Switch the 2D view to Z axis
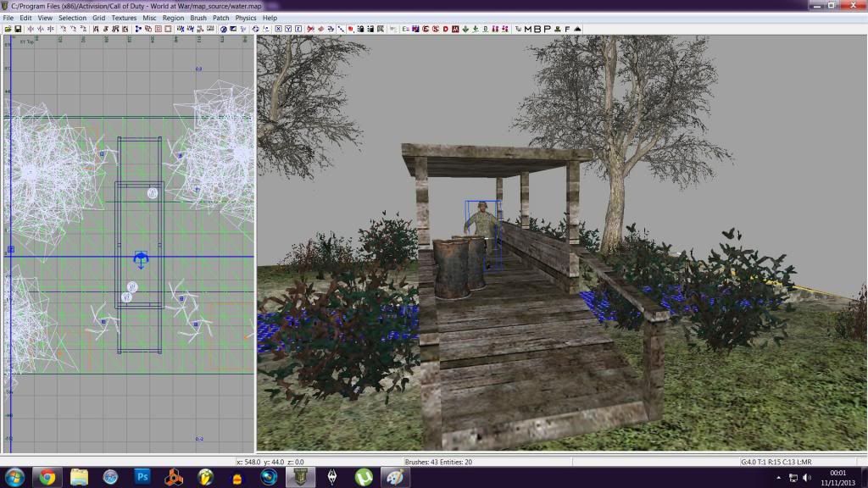Image resolution: width=868 pixels, height=488 pixels. pos(298,29)
